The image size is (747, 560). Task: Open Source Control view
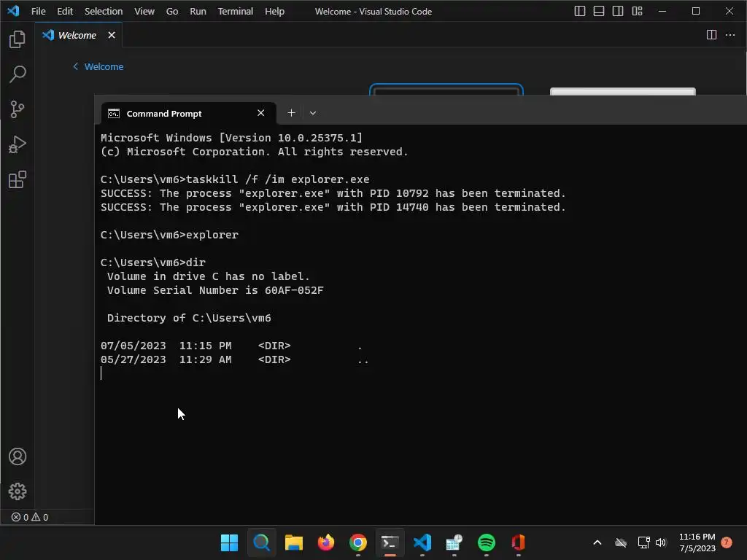pyautogui.click(x=18, y=109)
